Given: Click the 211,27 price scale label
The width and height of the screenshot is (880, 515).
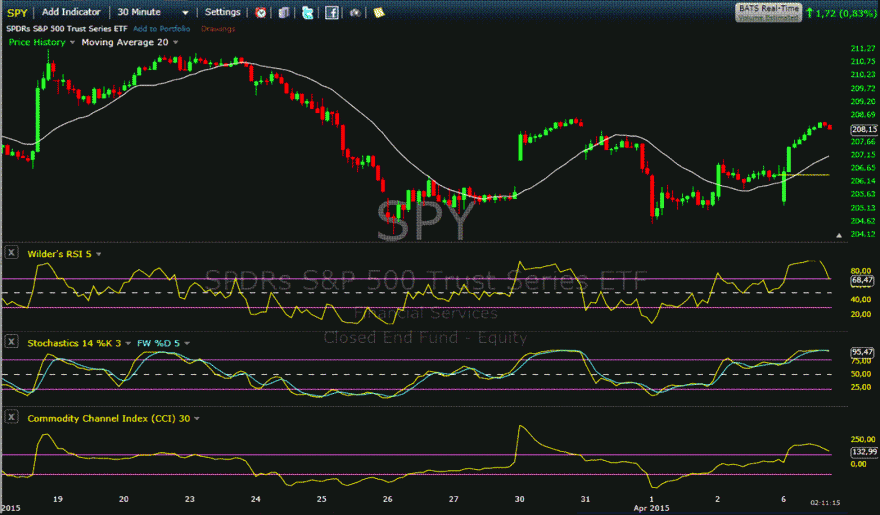Looking at the screenshot, I should click(863, 48).
